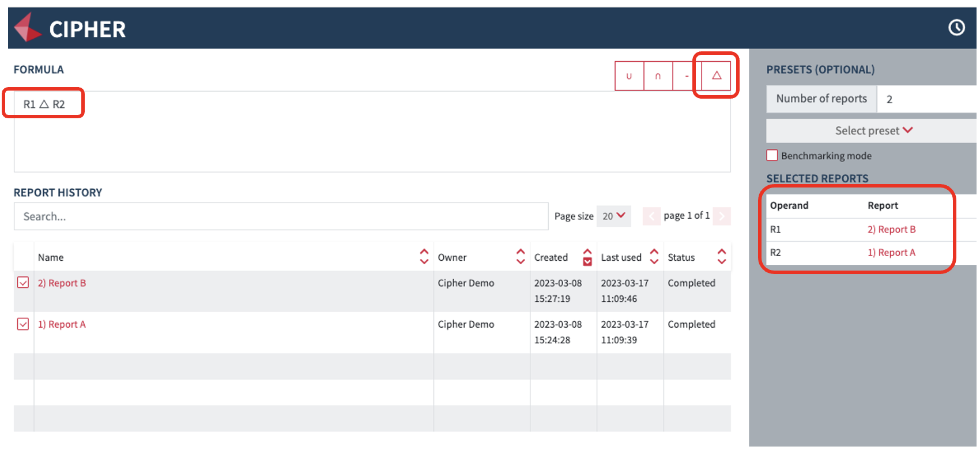This screenshot has height=450, width=980.
Task: Open the Page size dropdown
Action: tap(614, 216)
